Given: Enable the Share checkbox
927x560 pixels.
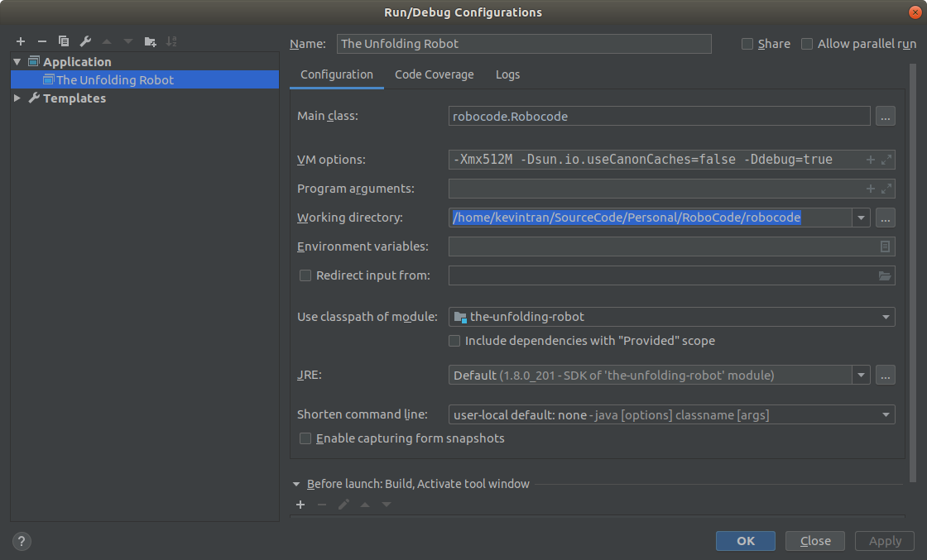Looking at the screenshot, I should [x=747, y=44].
